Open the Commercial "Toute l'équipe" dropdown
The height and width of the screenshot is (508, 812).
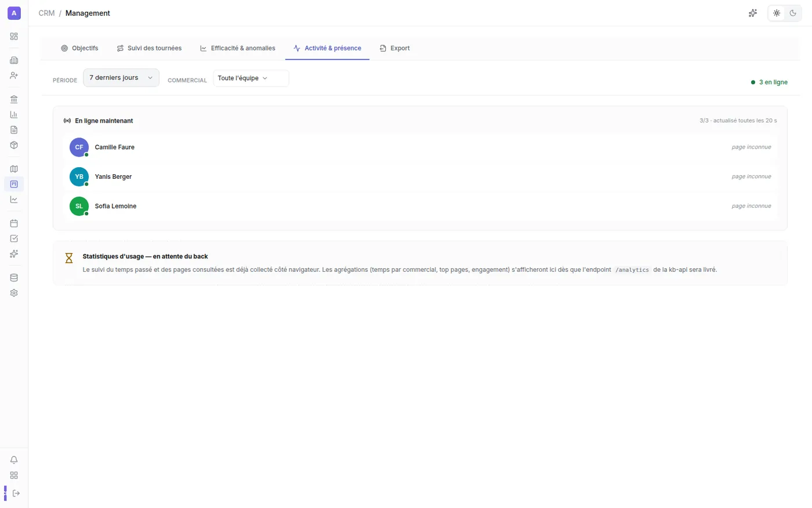[251, 78]
